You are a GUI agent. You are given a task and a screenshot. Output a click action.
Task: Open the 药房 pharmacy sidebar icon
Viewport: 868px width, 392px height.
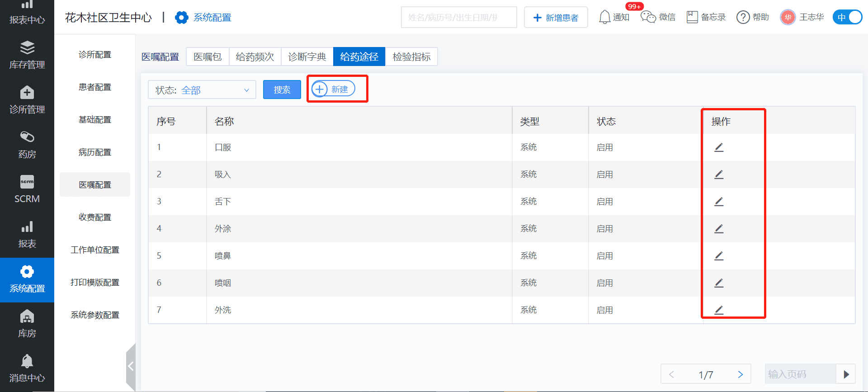[27, 145]
